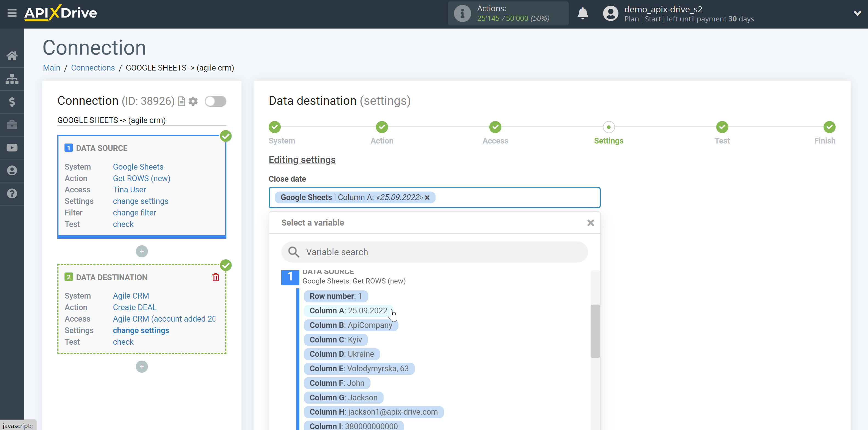Open the Create DEAL action link
The width and height of the screenshot is (868, 430).
click(135, 307)
